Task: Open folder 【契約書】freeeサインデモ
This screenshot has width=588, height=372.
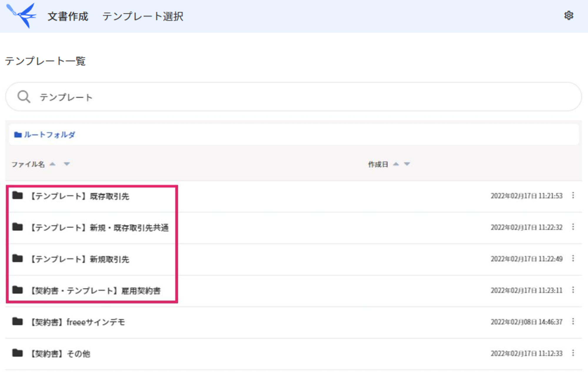Action: pos(78,322)
